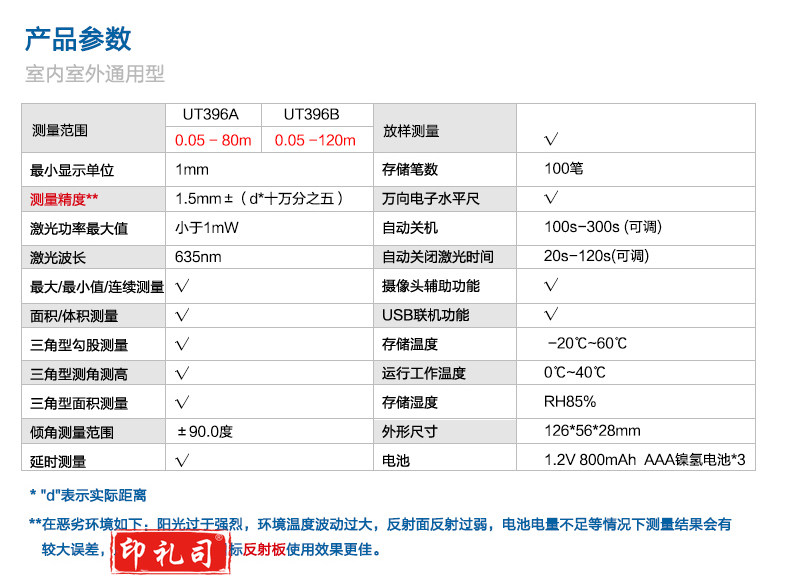Click the red 0.05－120m range value
Screen dimensions: 790x582
pos(315,140)
